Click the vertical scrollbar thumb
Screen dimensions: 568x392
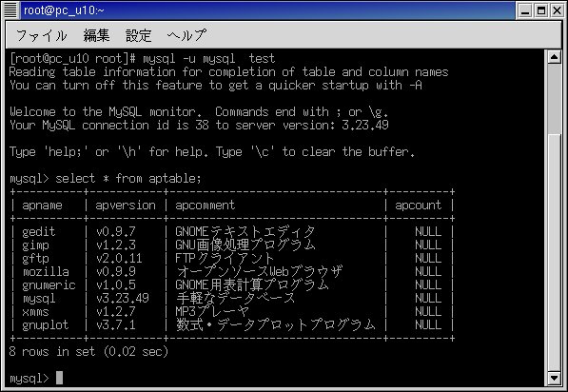[554, 99]
